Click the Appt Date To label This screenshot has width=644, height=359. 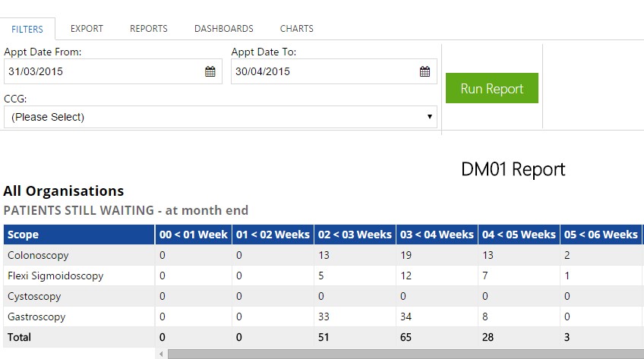click(x=264, y=52)
